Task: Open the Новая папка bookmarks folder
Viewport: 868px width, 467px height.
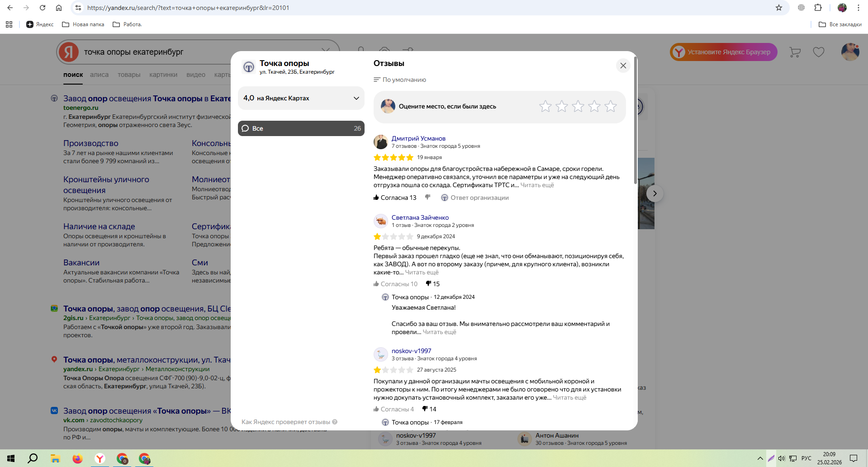Action: (x=83, y=24)
